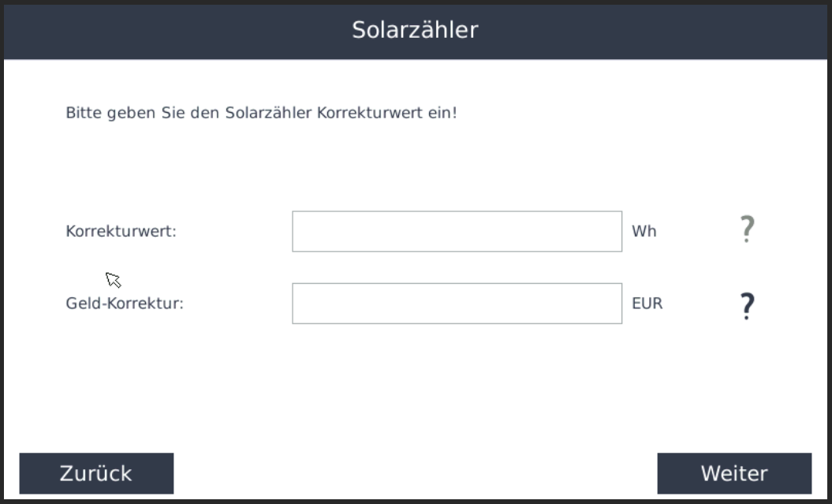Image resolution: width=832 pixels, height=504 pixels.
Task: Open help for Geld-Korrektur field
Action: click(x=747, y=306)
